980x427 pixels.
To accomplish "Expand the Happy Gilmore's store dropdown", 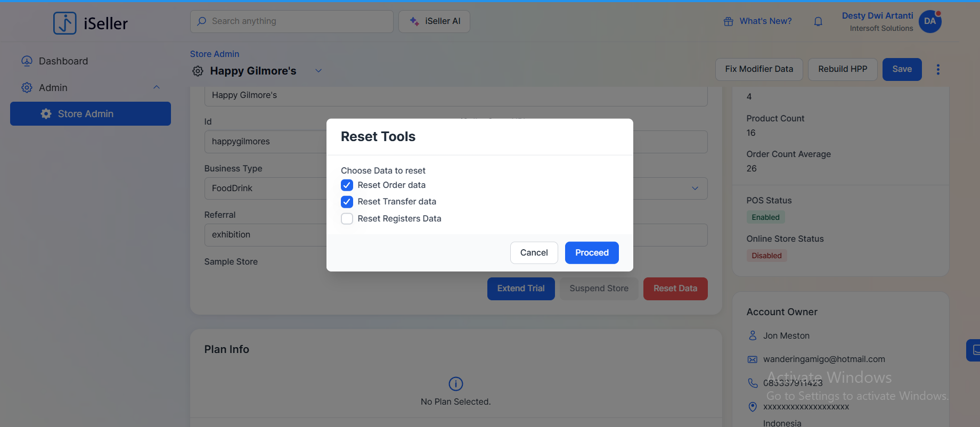I will (x=318, y=71).
